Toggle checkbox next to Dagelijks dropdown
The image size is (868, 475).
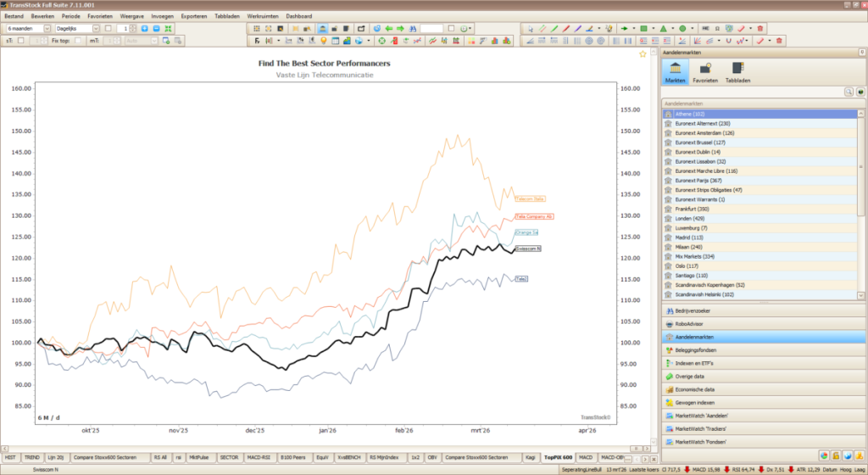108,28
